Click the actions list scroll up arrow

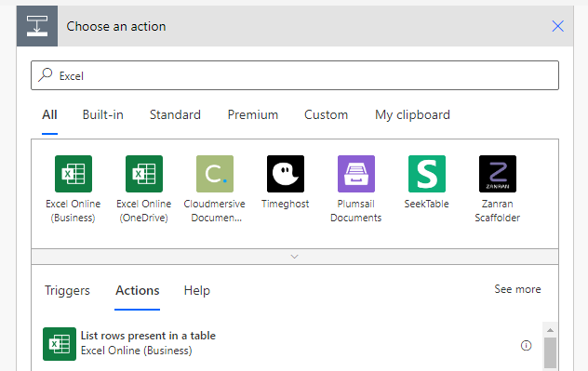click(x=550, y=330)
